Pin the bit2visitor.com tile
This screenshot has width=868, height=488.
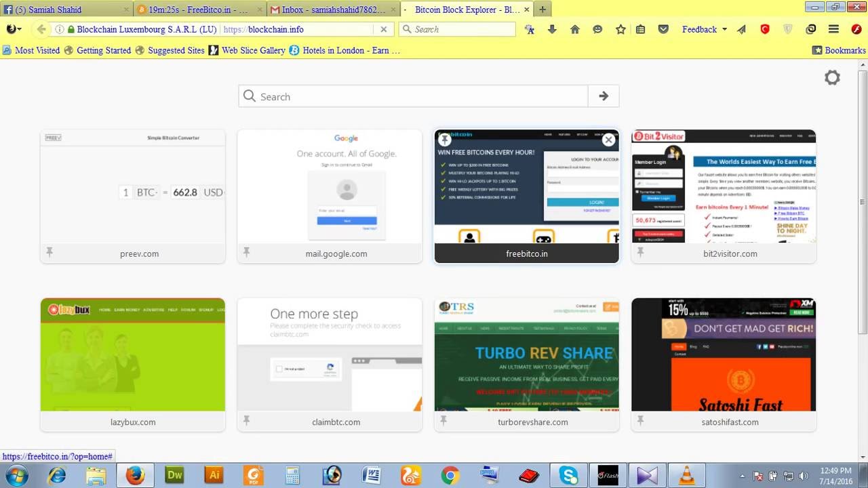(x=640, y=252)
